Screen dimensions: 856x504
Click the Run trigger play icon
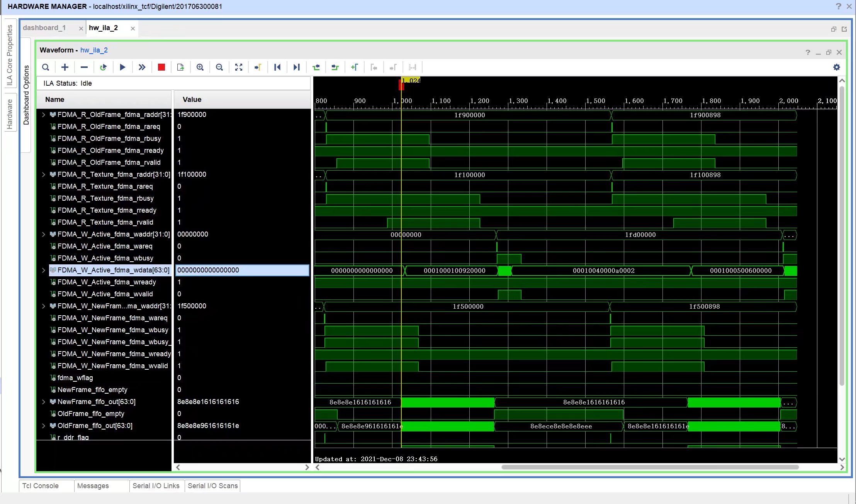click(122, 67)
